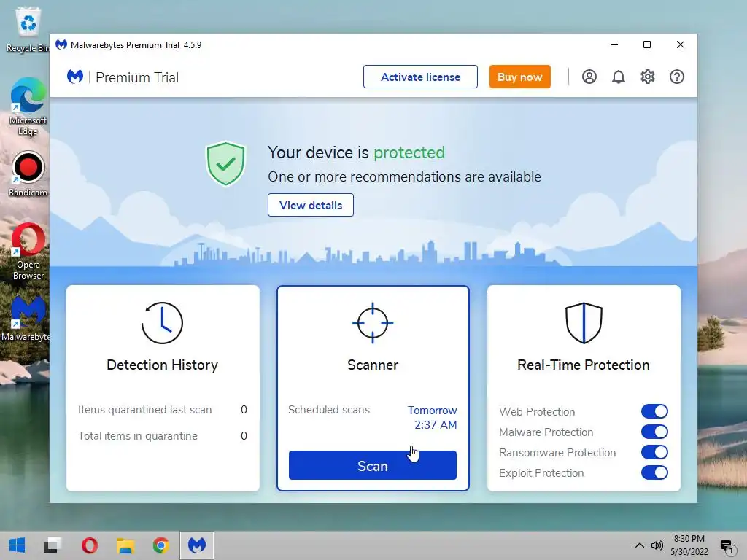Click the Scanner crosshair icon
Image resolution: width=747 pixels, height=560 pixels.
(x=373, y=323)
